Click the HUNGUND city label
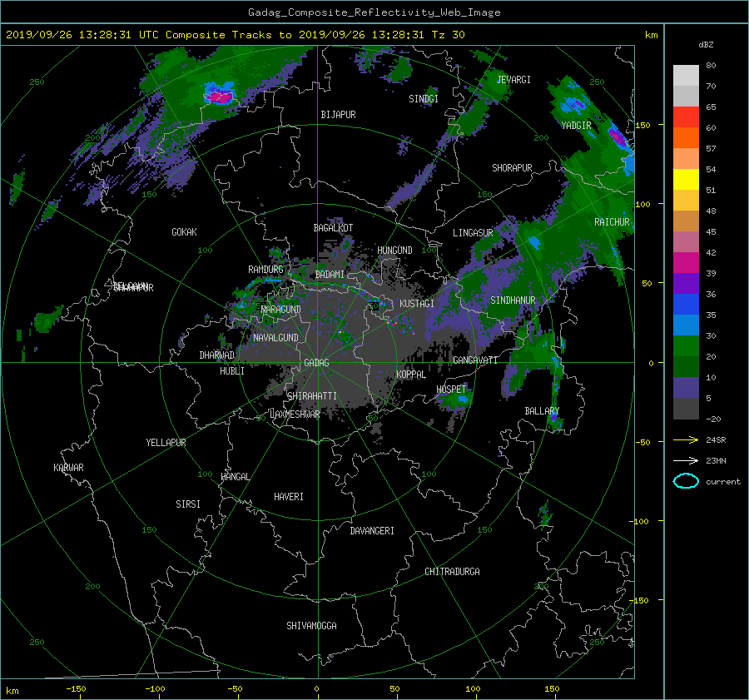 [x=394, y=251]
